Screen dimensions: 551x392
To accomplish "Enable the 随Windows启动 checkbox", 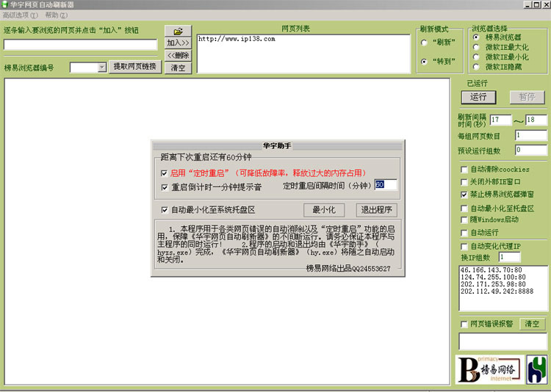I will click(x=464, y=220).
